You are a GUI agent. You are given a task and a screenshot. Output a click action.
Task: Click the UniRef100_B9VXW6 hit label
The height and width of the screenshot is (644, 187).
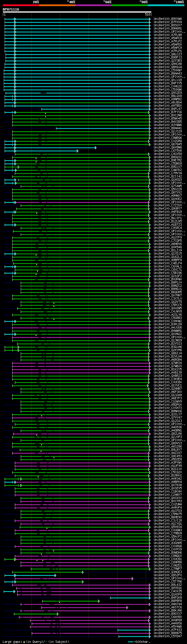168,19
